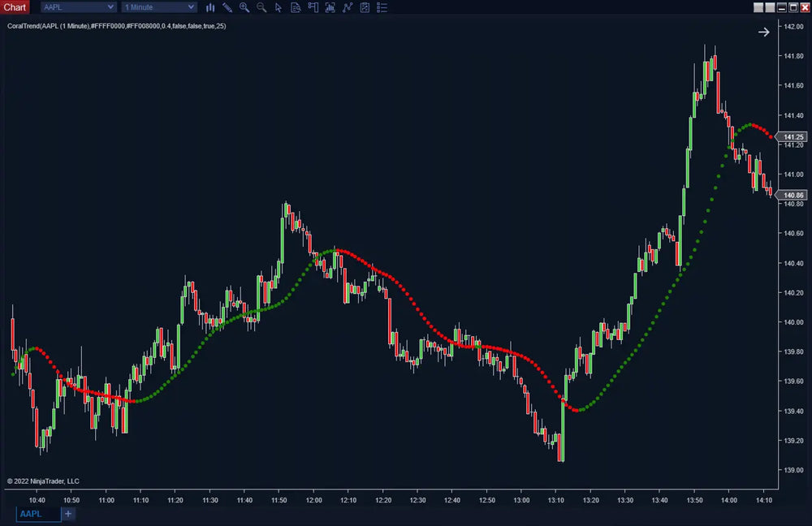This screenshot has height=526, width=812.
Task: Expand the AAPL instrument dropdown
Action: [x=110, y=7]
